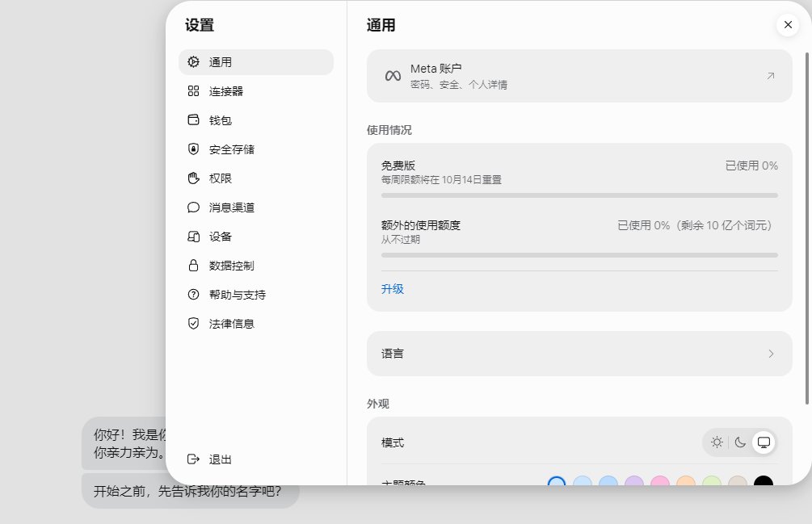Choose the pink theme color swatch

(660, 481)
